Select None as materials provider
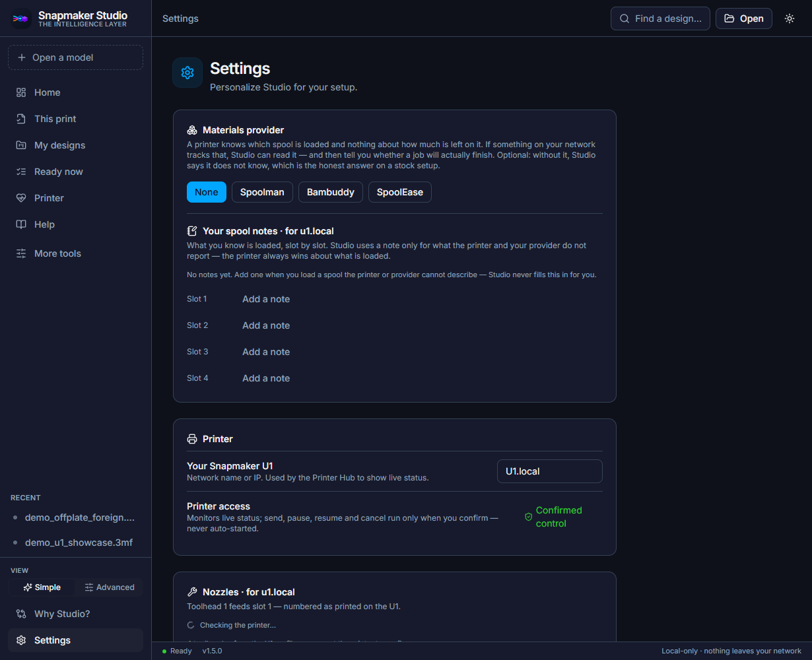This screenshot has height=660, width=812. pos(207,192)
